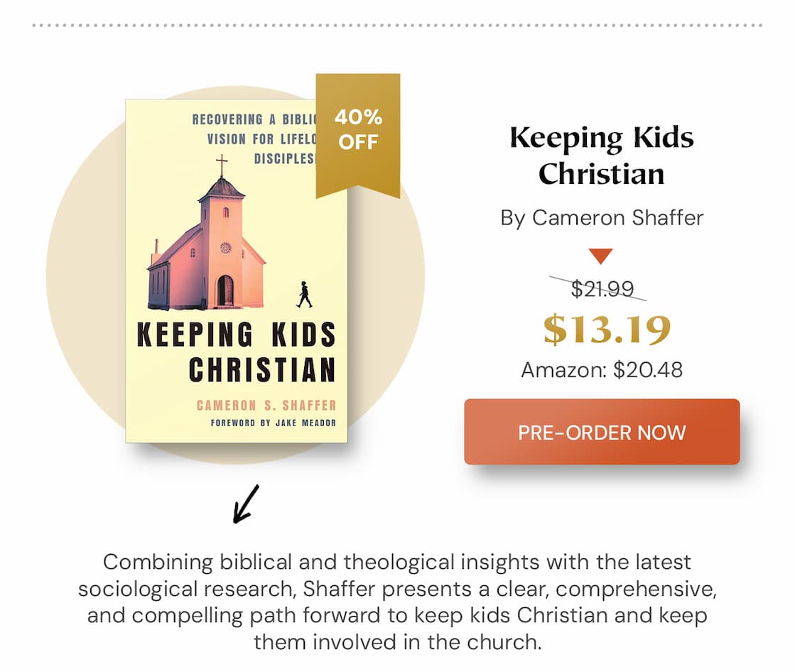Viewport: 795px width, 672px height.
Task: Click the cross atop the church steeple
Action: (x=222, y=165)
